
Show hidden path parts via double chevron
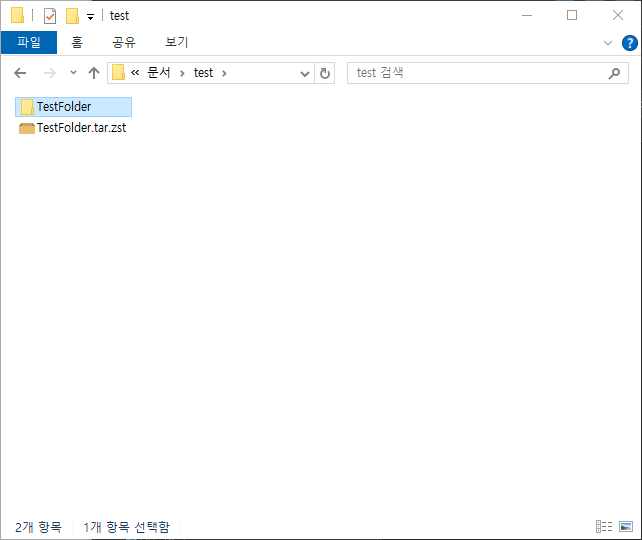(x=135, y=73)
